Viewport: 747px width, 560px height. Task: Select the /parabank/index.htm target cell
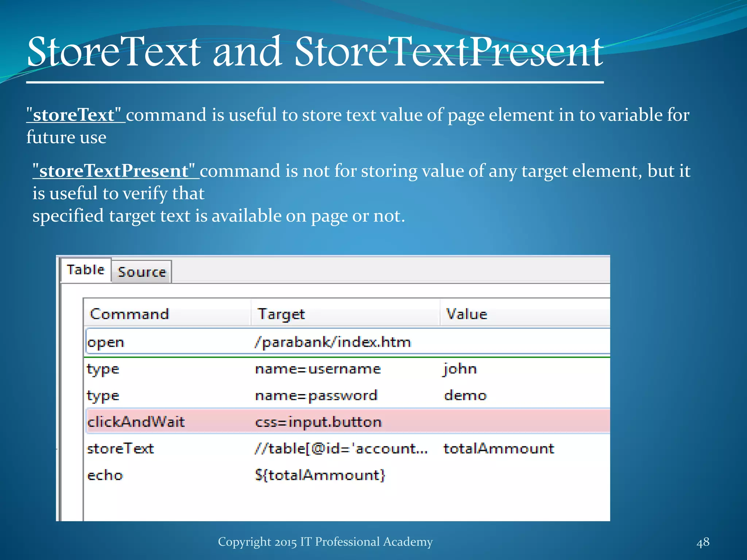coord(333,342)
